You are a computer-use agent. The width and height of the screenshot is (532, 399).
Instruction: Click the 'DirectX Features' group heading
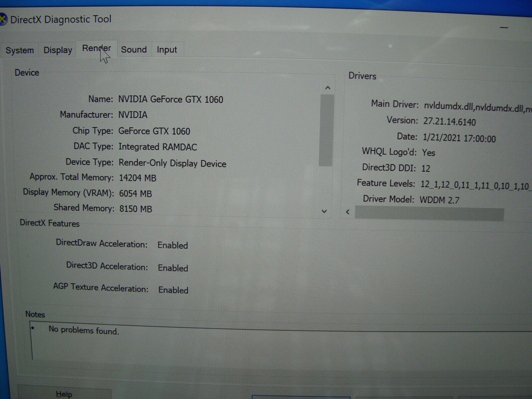point(50,223)
